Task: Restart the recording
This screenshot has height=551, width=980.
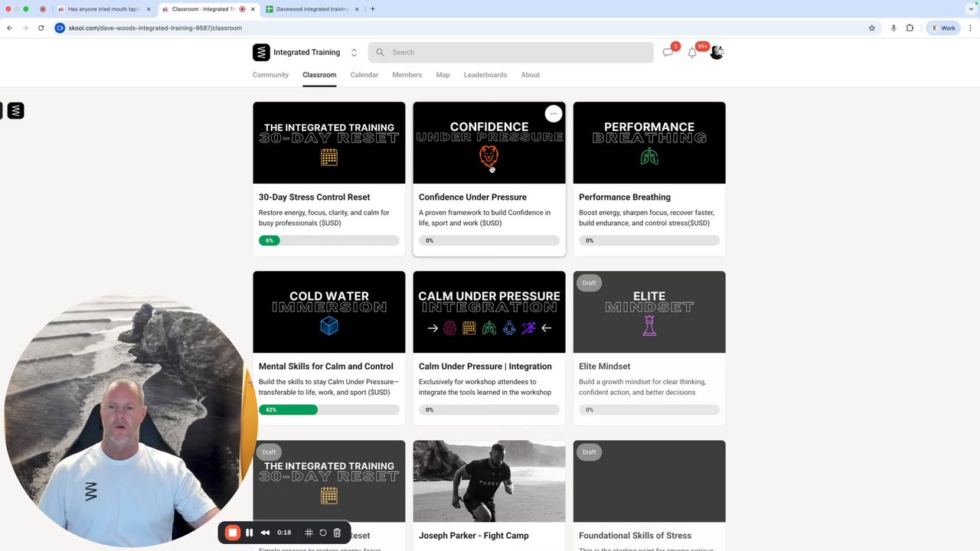Action: 323,533
